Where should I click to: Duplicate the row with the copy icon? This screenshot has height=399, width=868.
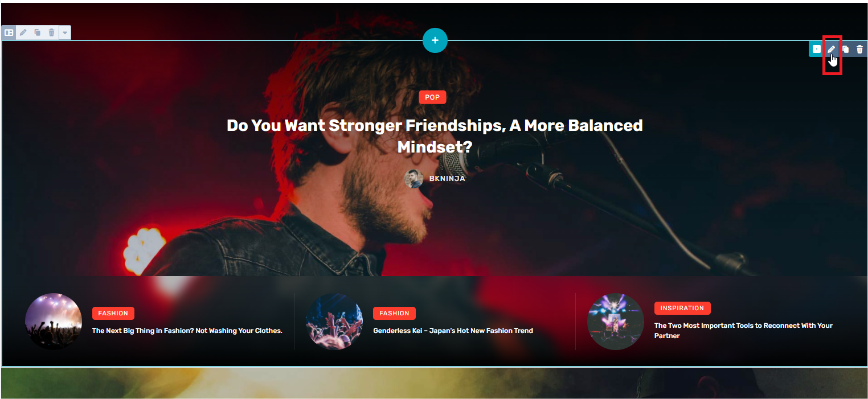(x=38, y=32)
